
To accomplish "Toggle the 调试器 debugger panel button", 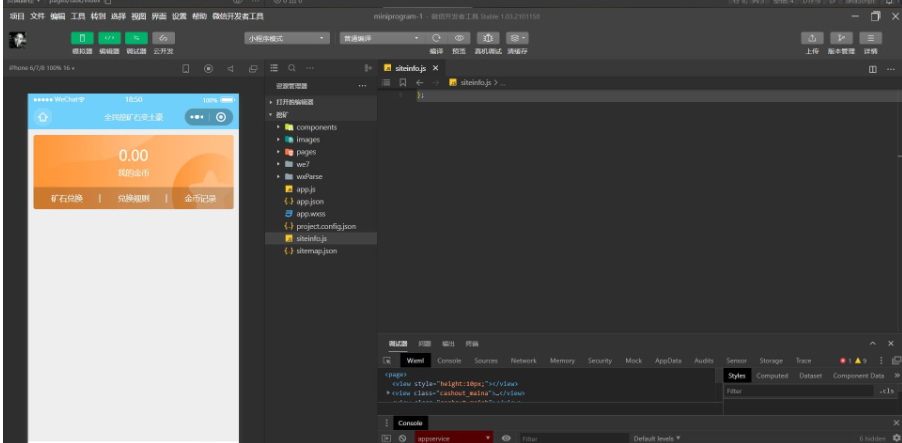I will point(135,38).
